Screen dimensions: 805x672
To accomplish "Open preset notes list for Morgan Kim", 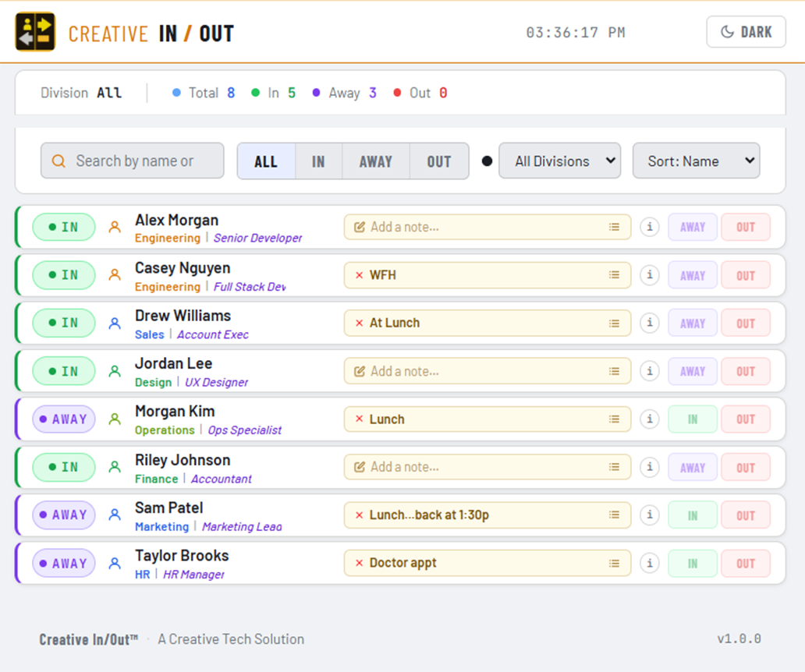I will tap(614, 419).
